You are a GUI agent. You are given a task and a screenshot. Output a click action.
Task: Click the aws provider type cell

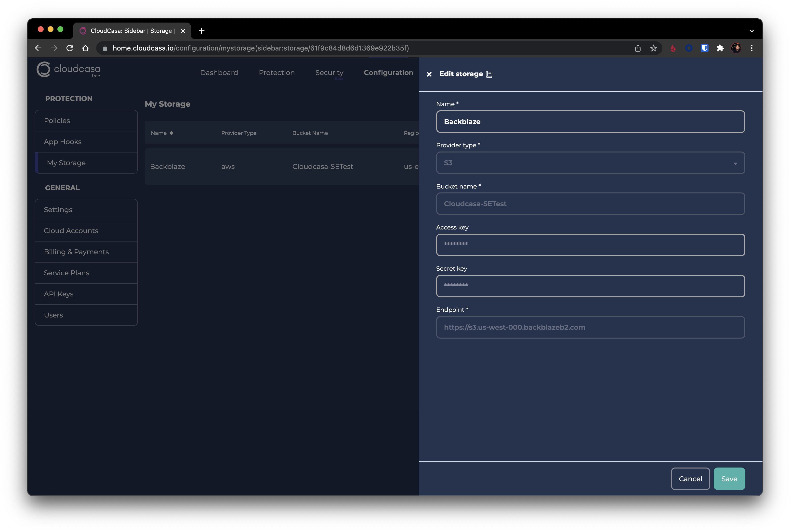tap(228, 167)
